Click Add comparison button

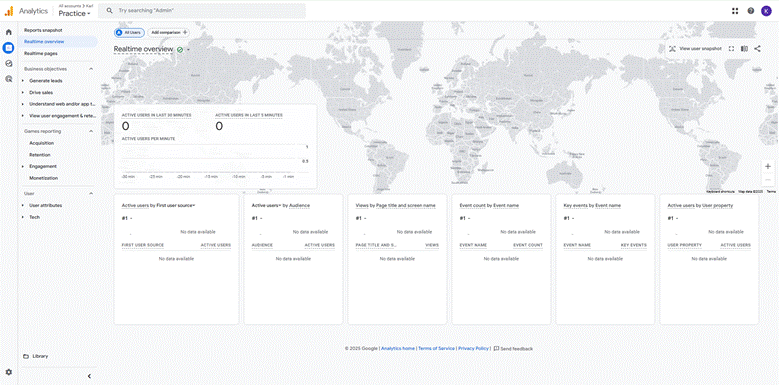168,32
